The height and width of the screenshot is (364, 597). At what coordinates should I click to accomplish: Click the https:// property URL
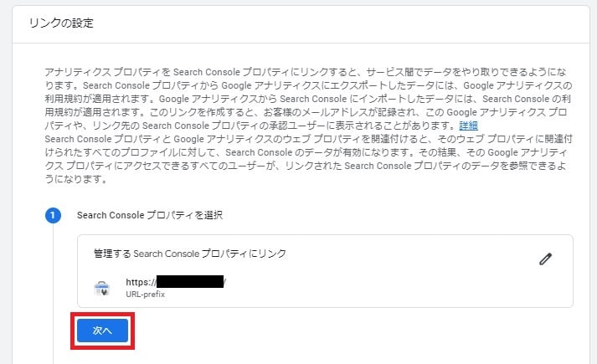pyautogui.click(x=176, y=282)
